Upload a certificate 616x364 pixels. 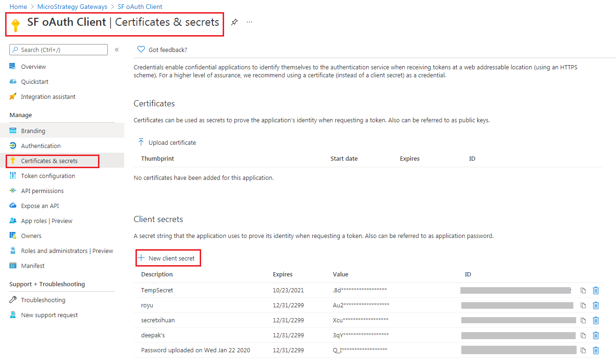point(167,142)
